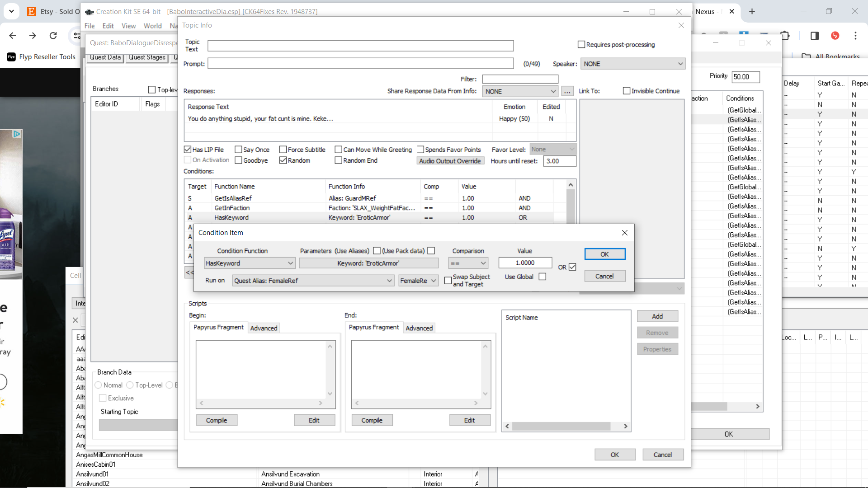This screenshot has width=868, height=488.
Task: Go back in the browser
Action: click(13, 36)
